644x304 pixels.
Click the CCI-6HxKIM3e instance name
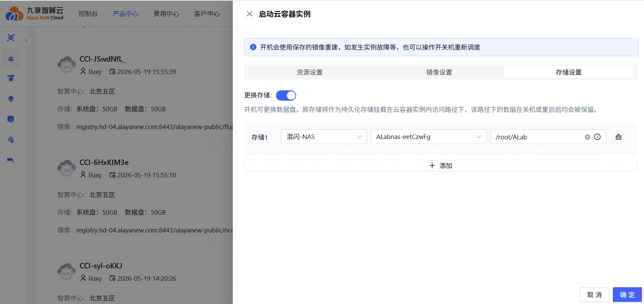point(104,162)
